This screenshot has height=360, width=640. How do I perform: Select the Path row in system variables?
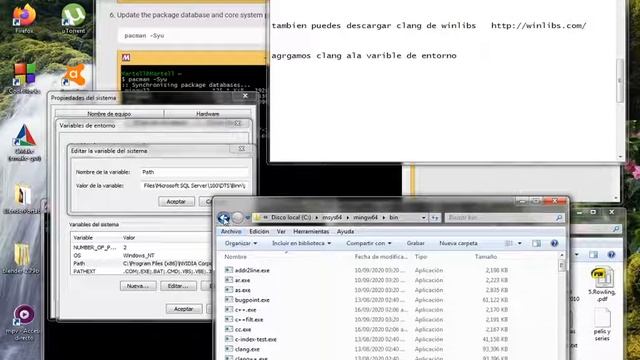pyautogui.click(x=142, y=264)
